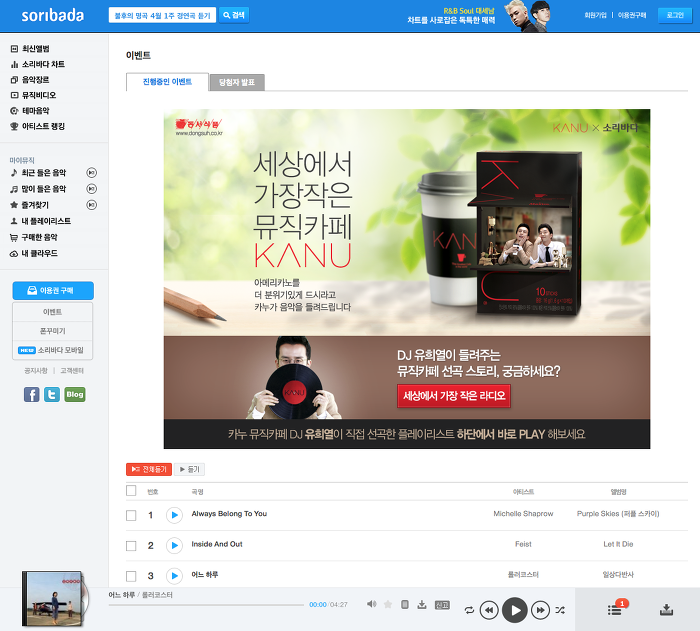Open 최신앨범 in the sidebar
The image size is (700, 631).
coord(30,49)
